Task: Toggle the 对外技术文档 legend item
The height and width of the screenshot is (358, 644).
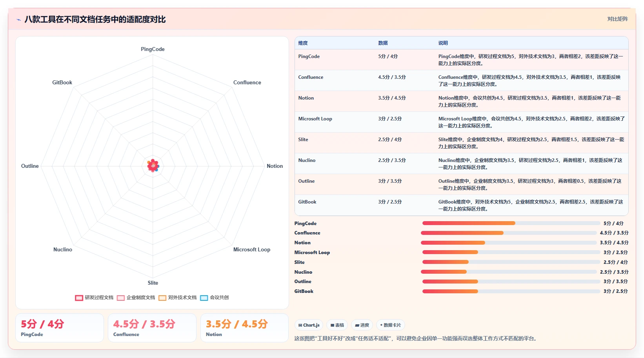Action: [x=178, y=298]
